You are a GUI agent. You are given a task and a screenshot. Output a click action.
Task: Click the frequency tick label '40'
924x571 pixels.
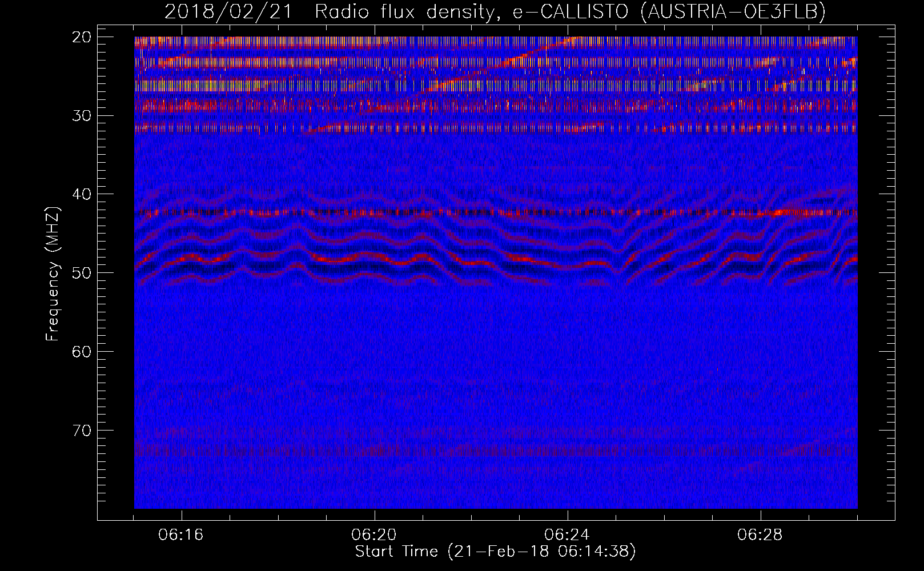point(82,194)
